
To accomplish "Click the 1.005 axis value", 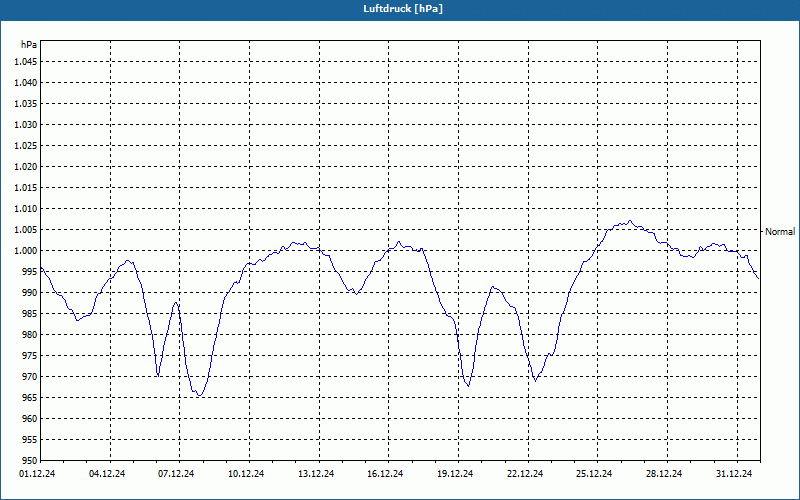I will (26, 230).
